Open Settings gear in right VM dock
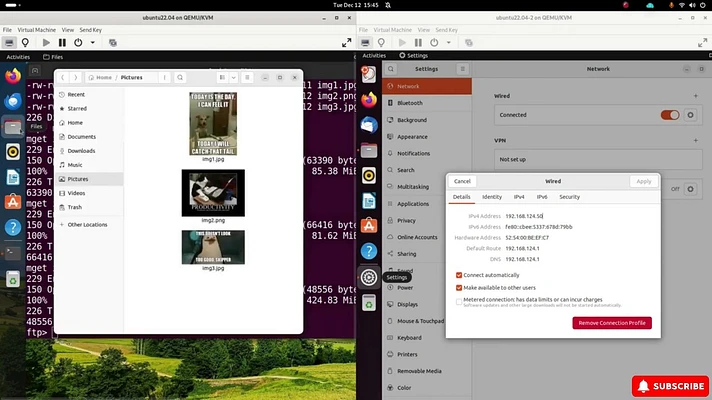 click(x=369, y=277)
